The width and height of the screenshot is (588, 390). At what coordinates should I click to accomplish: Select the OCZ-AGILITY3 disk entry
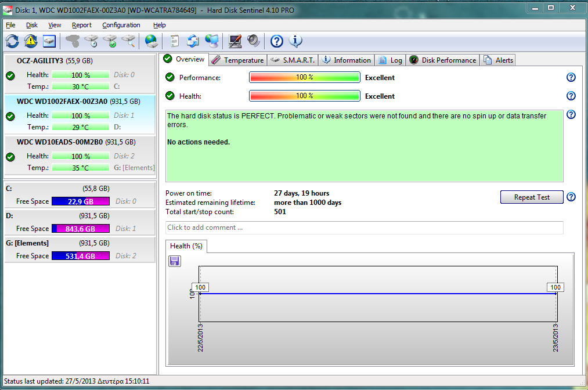[80, 74]
